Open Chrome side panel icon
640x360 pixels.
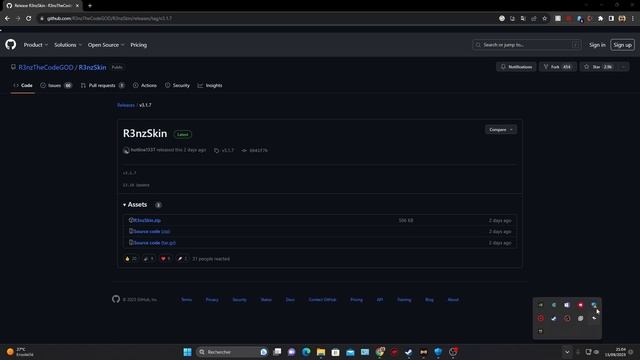pos(611,18)
